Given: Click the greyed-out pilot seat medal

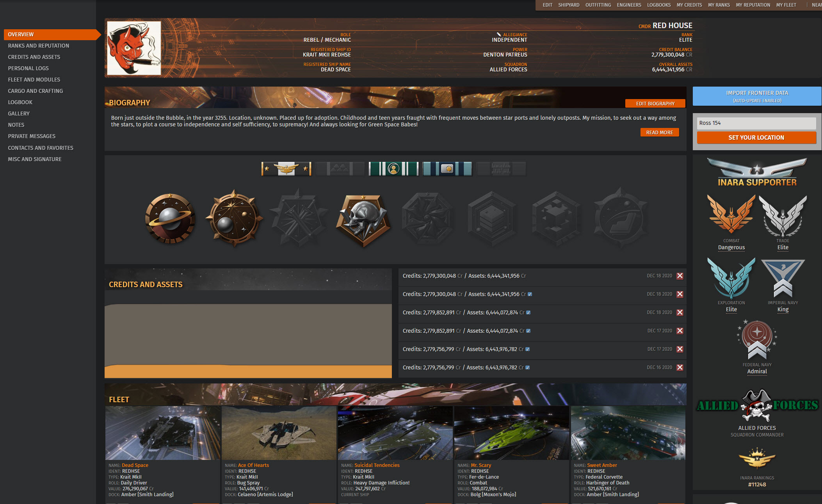Looking at the screenshot, I should click(621, 218).
